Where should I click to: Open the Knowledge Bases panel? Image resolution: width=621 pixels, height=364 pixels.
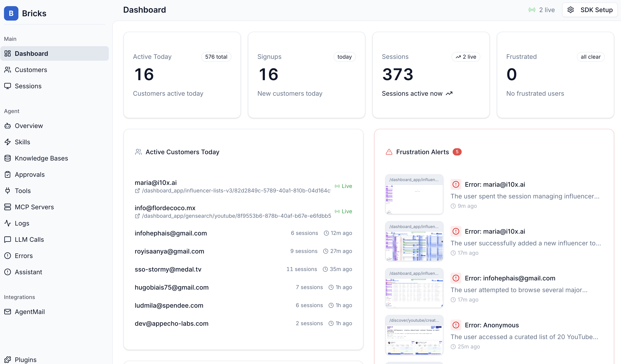(8, 158)
